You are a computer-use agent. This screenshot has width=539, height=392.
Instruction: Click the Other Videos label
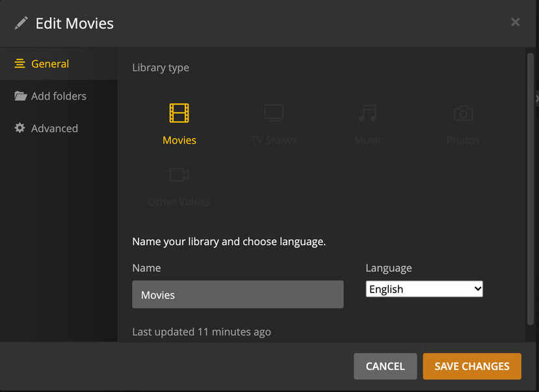179,202
